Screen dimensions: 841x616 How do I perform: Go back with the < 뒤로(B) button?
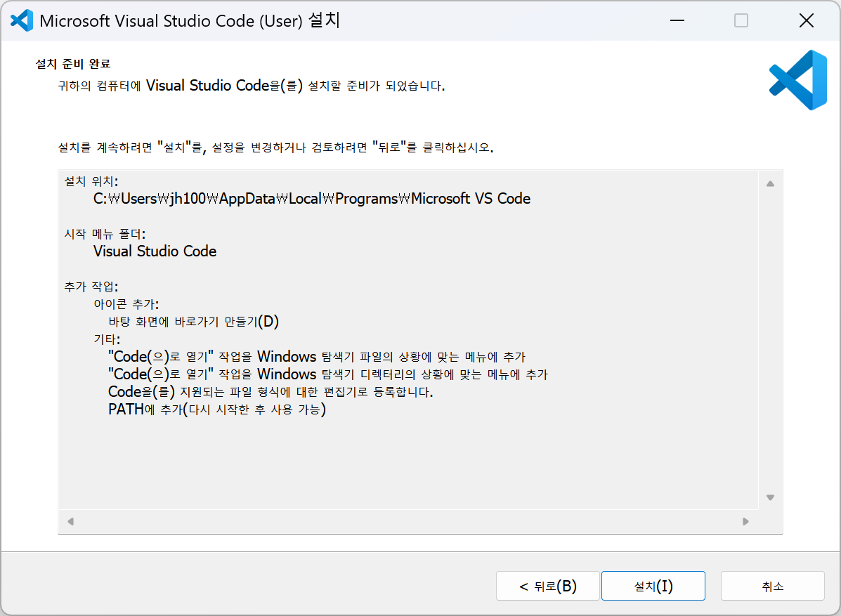(547, 585)
